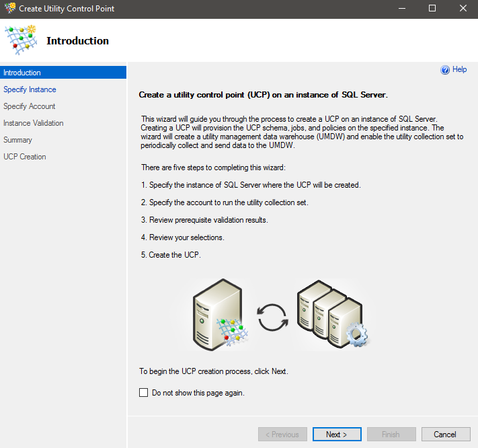Click step text '4. Review your selections.'

pos(182,237)
